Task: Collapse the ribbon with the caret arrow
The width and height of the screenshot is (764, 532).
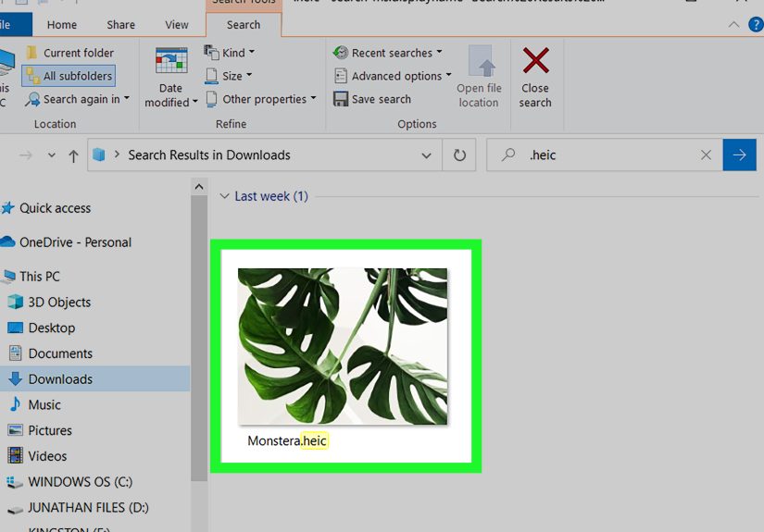Action: tap(733, 25)
